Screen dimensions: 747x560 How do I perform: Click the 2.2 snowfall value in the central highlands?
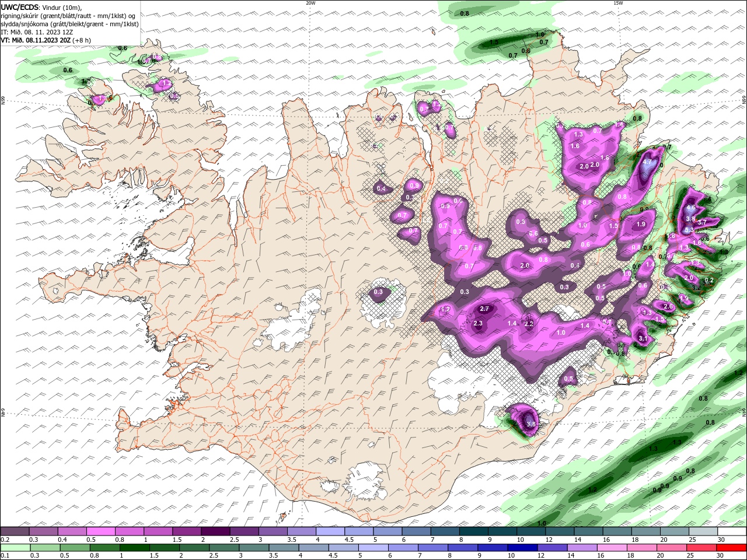[529, 324]
